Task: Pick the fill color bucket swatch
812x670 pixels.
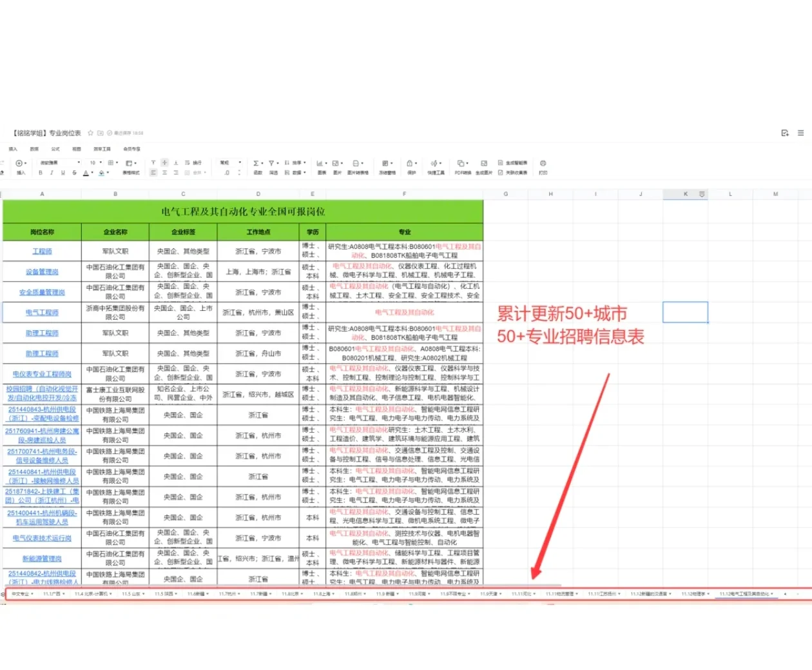Action: pos(101,173)
